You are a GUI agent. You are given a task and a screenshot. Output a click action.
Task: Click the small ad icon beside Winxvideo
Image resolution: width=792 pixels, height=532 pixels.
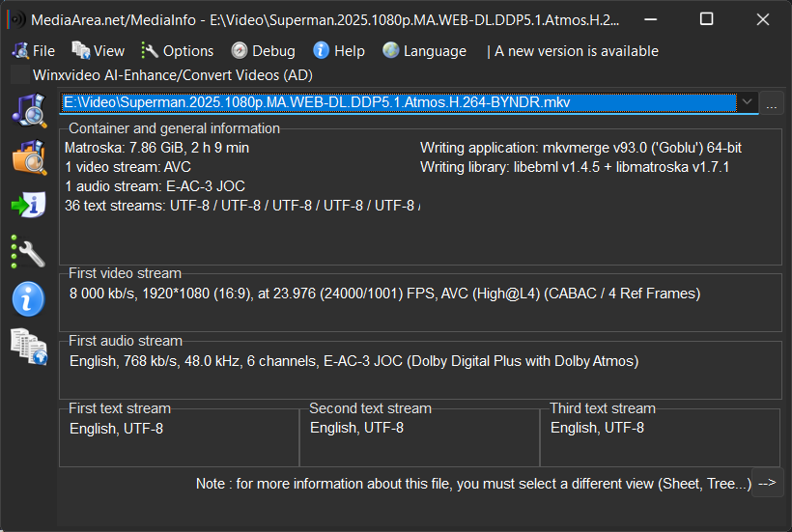tap(20, 74)
